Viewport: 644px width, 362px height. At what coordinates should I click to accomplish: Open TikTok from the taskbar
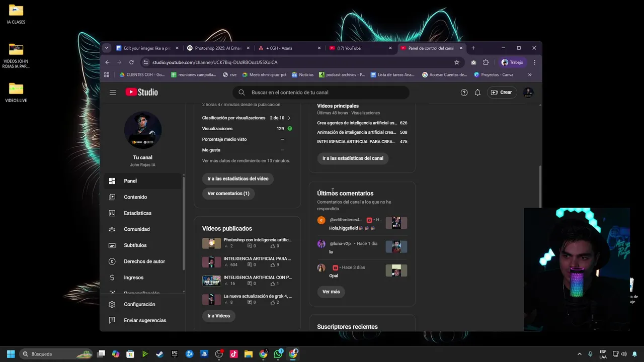(233, 354)
